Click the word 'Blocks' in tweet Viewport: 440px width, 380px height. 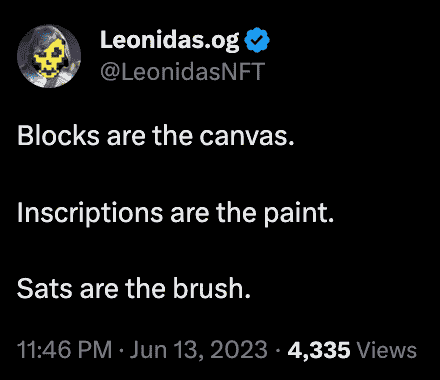click(58, 136)
